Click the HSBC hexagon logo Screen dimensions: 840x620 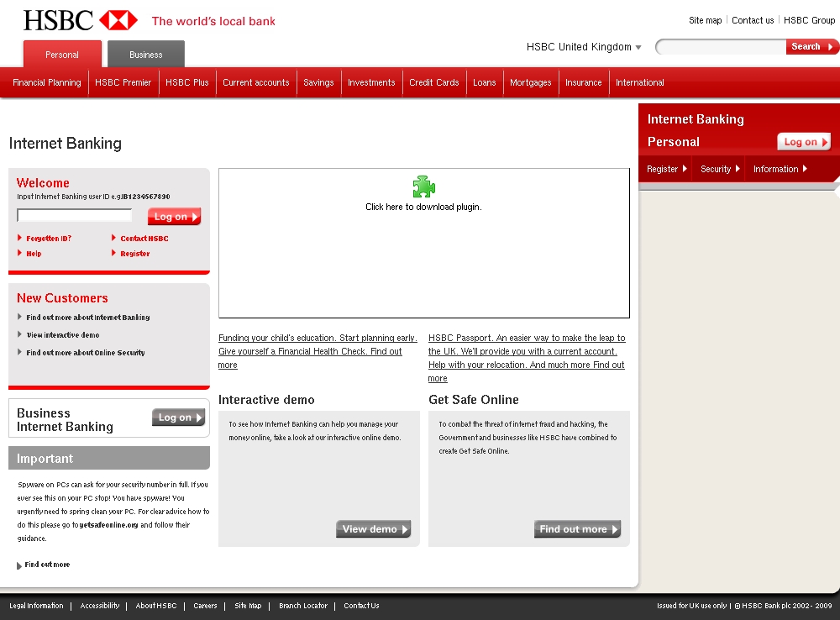tap(118, 20)
